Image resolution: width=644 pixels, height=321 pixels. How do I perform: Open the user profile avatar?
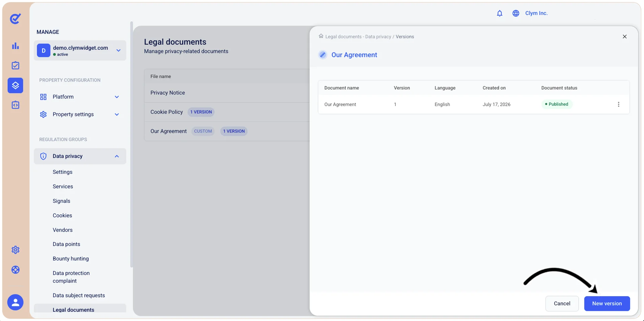point(15,302)
